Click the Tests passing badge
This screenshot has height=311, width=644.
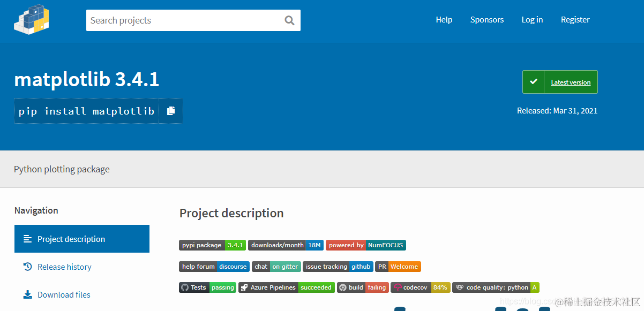point(207,287)
